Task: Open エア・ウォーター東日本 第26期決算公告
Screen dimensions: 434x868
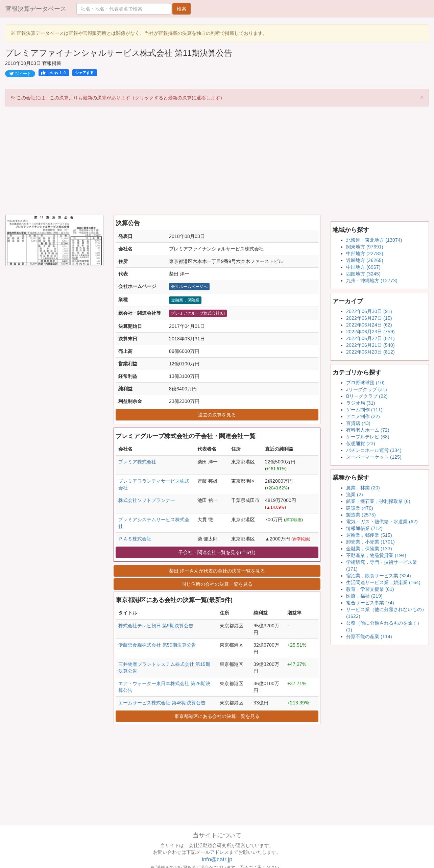Action: (x=164, y=687)
